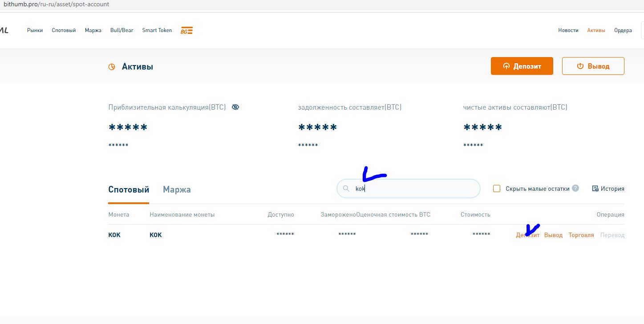Toggle the eye icon to show balances
The height and width of the screenshot is (324, 644).
click(x=235, y=107)
